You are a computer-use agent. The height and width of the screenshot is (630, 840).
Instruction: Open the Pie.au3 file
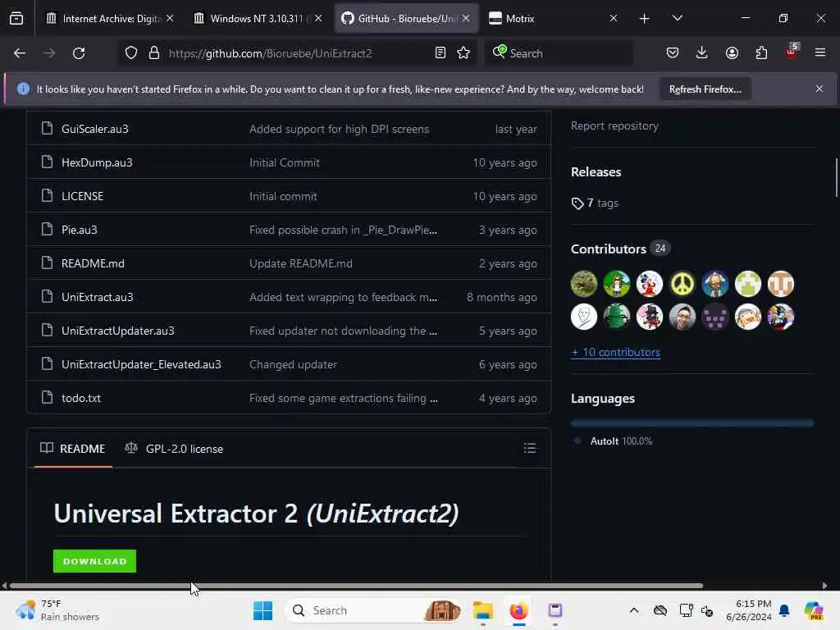(x=80, y=230)
